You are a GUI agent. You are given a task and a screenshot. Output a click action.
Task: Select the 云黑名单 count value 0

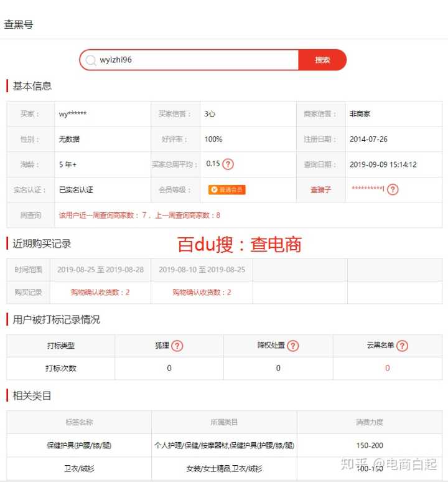(388, 368)
